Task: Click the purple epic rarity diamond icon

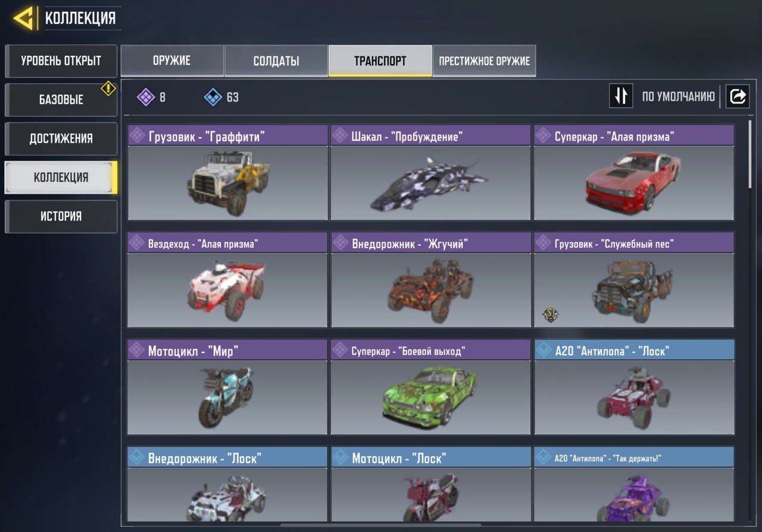Action: click(x=146, y=97)
